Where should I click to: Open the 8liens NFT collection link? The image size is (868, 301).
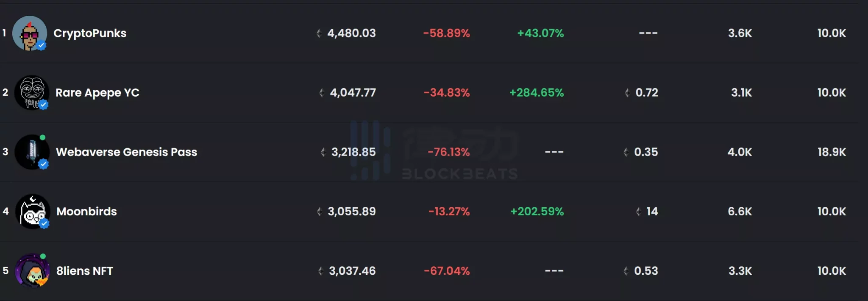tap(85, 271)
